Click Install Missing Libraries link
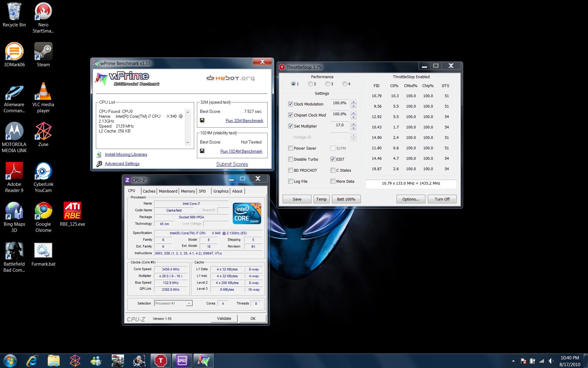588x368 pixels. 126,154
